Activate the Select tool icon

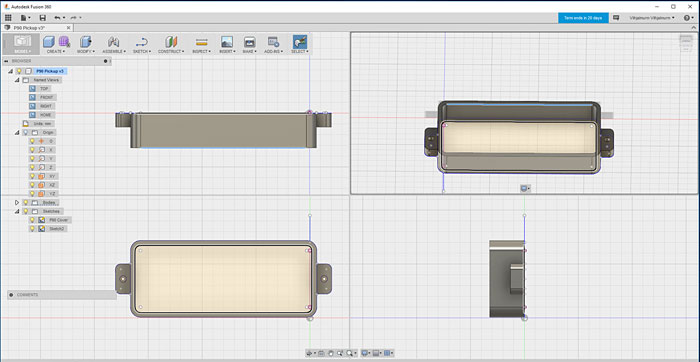coord(300,42)
